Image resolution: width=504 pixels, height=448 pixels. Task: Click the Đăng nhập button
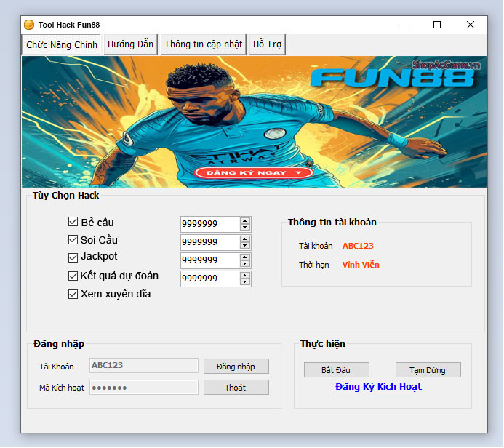tap(236, 366)
